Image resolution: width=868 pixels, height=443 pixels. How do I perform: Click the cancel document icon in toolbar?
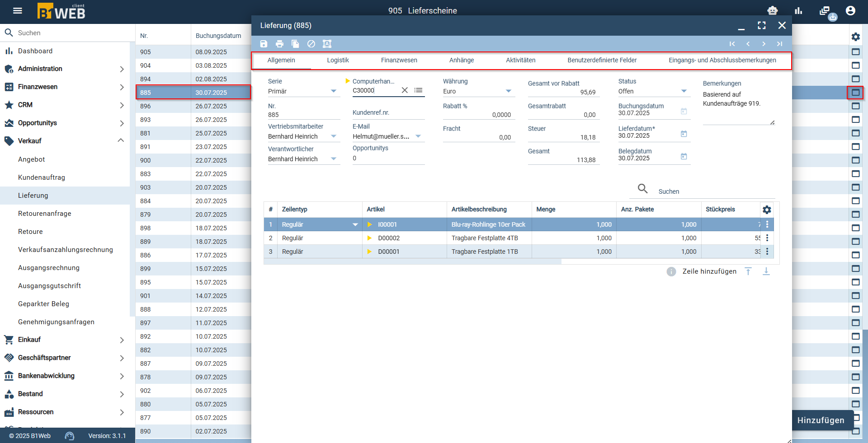[x=311, y=44]
